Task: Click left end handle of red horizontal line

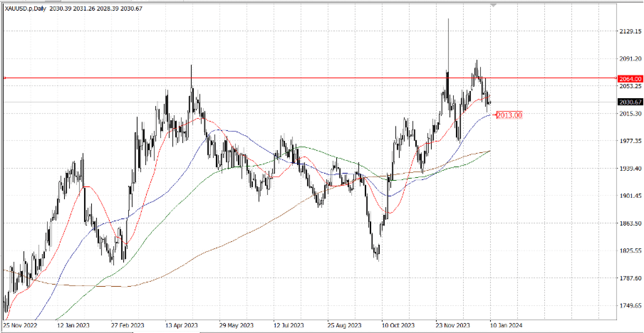Action: pos(5,78)
